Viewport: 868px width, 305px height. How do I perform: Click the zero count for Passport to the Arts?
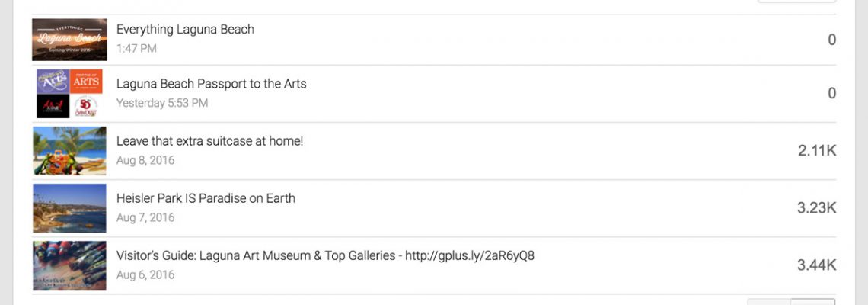(831, 94)
